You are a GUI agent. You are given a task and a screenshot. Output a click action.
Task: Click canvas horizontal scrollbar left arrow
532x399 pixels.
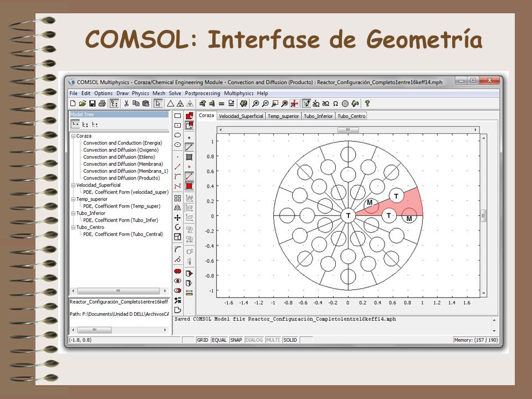pyautogui.click(x=221, y=130)
